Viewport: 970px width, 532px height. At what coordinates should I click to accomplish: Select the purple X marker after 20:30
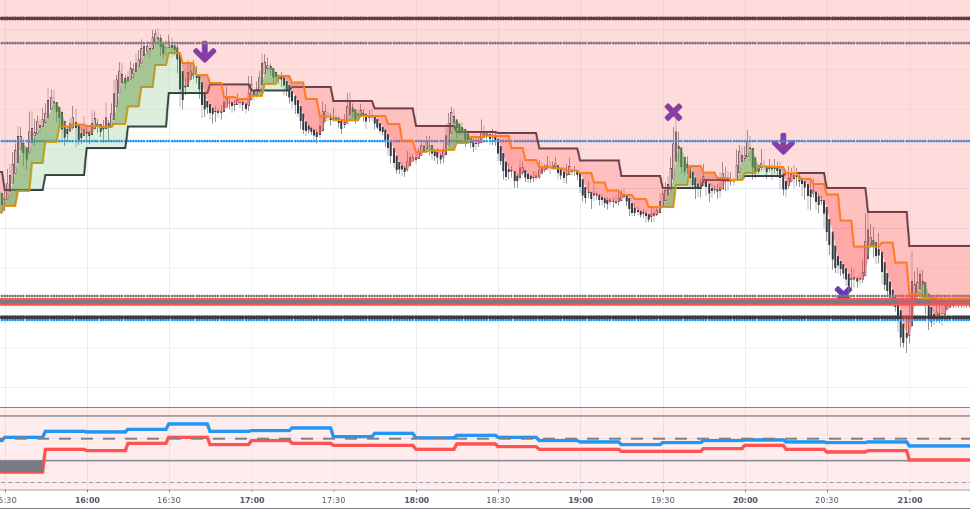843,292
